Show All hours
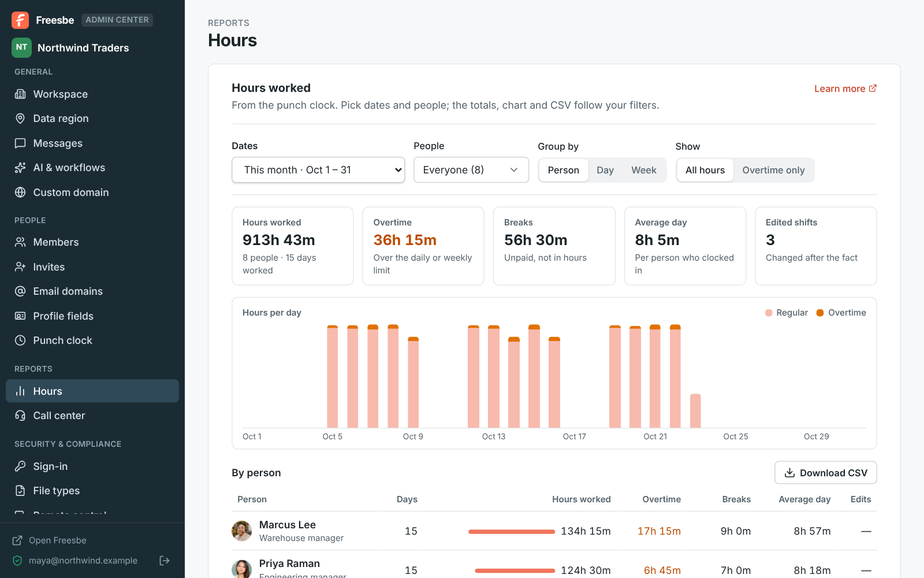Screen dimensions: 924x578 (x=705, y=171)
